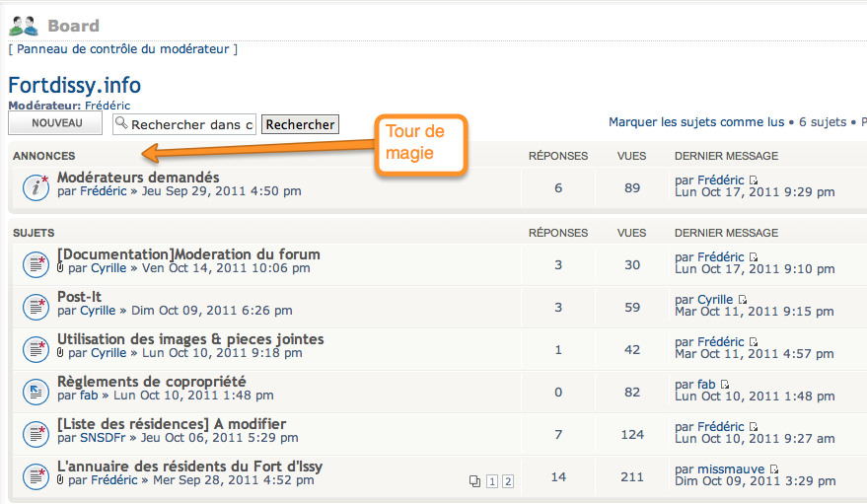The height and width of the screenshot is (504, 867).
Task: Open topic [Liste des résidences] A modifier
Action: pyautogui.click(x=172, y=424)
